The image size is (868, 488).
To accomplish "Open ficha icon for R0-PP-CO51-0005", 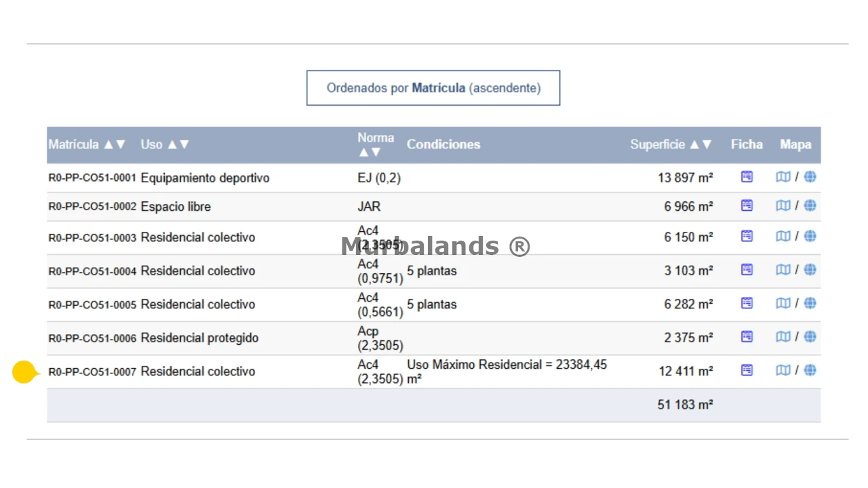I will pyautogui.click(x=747, y=303).
